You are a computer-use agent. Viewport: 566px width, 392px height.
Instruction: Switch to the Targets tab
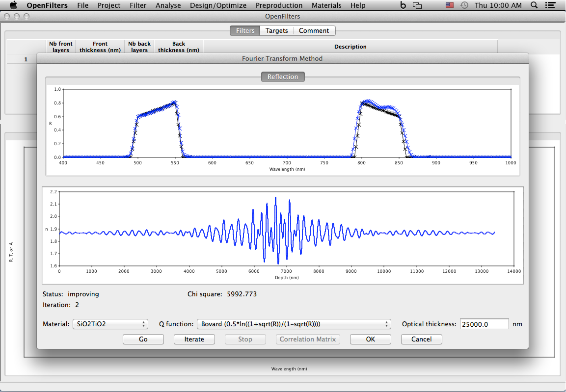[x=276, y=30]
